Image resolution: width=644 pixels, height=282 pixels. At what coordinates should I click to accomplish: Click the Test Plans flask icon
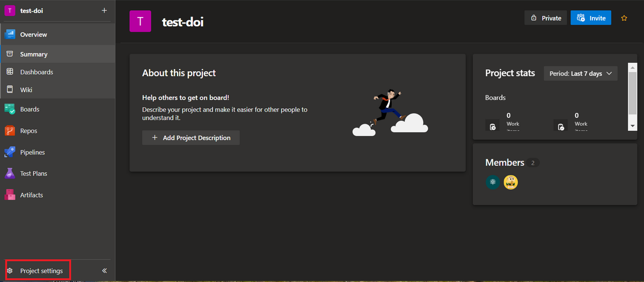[x=10, y=174]
